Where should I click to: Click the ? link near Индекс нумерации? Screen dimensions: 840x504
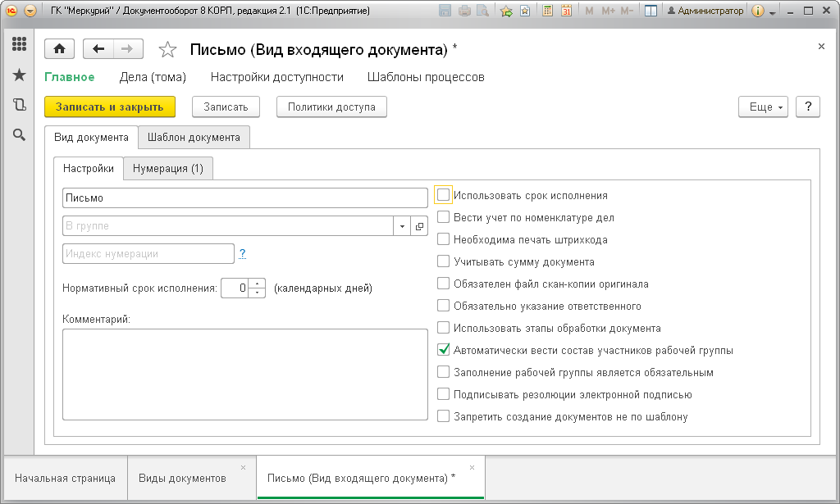pos(242,253)
